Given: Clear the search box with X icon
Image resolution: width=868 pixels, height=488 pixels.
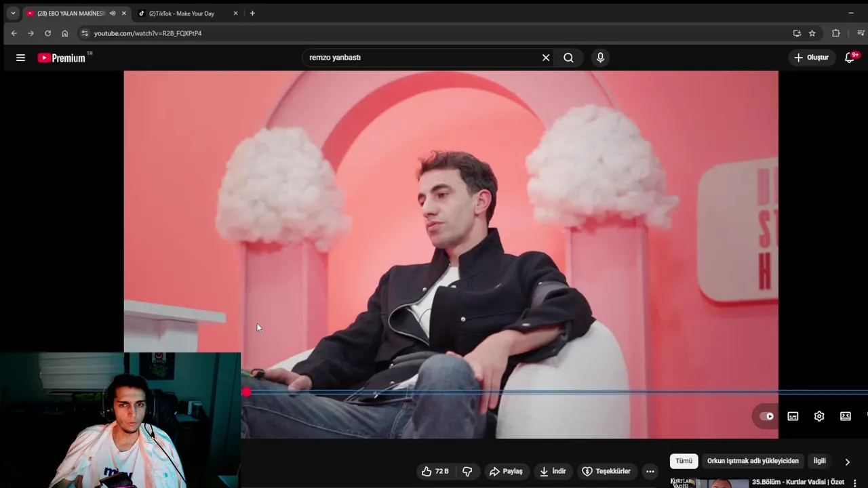Looking at the screenshot, I should (x=546, y=58).
